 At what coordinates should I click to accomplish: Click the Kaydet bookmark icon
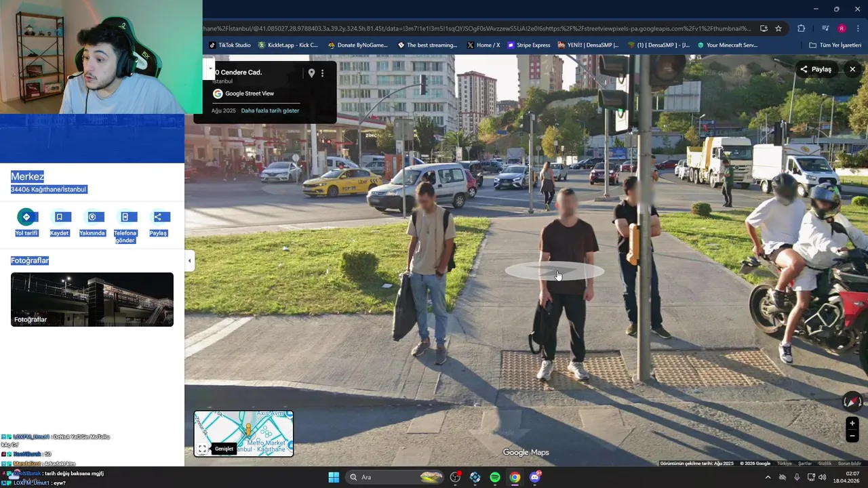(59, 217)
